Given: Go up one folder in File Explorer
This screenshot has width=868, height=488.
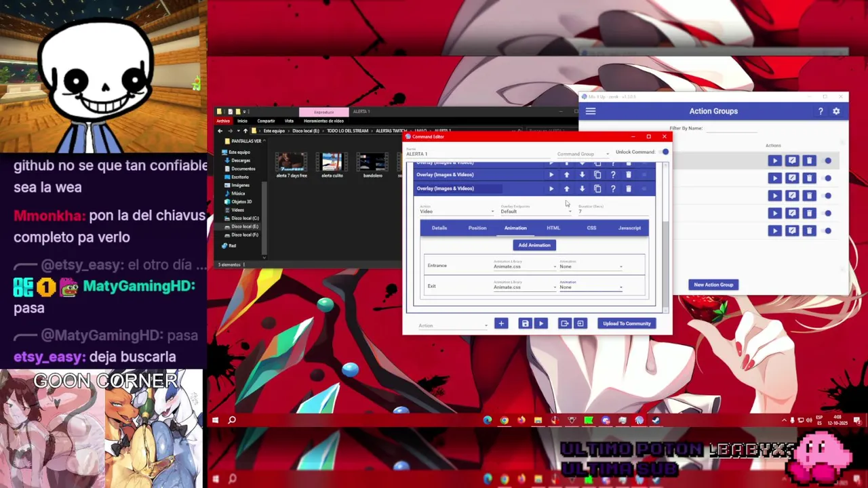Looking at the screenshot, I should tap(245, 130).
